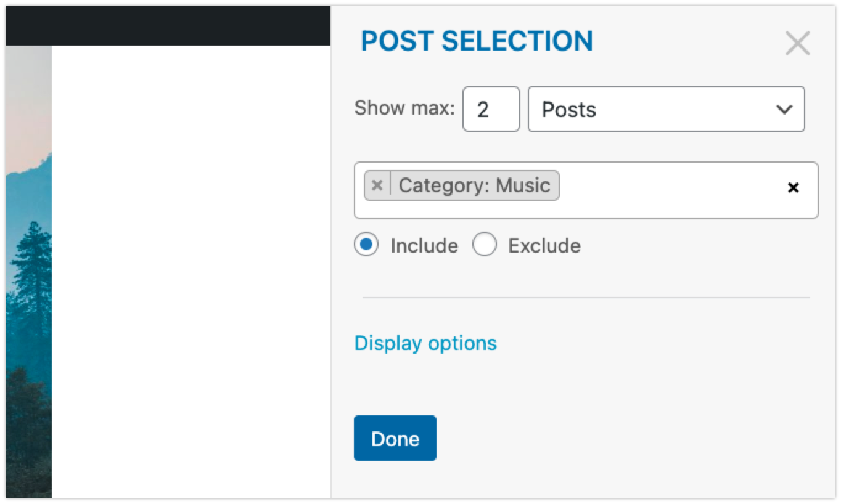This screenshot has width=841, height=504.
Task: Click the Show max label
Action: (x=404, y=108)
